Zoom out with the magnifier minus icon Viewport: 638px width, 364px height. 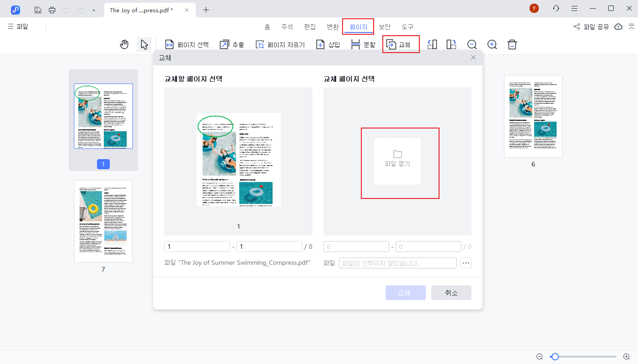coord(472,44)
